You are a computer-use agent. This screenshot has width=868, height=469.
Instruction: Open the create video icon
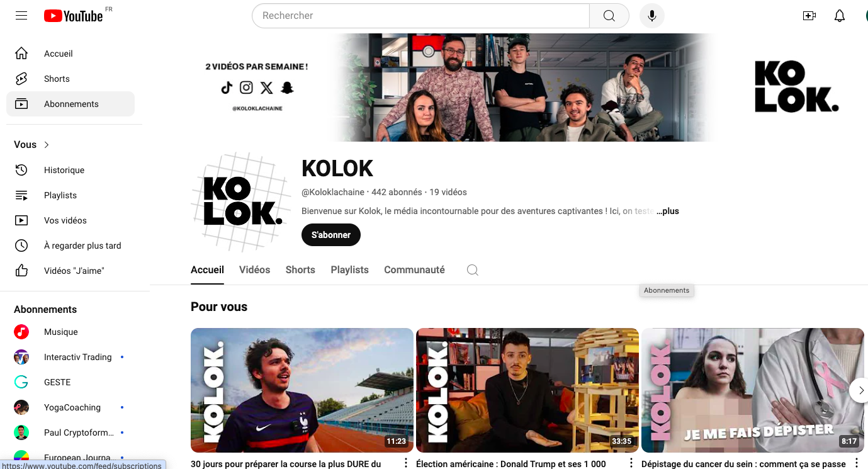[809, 16]
